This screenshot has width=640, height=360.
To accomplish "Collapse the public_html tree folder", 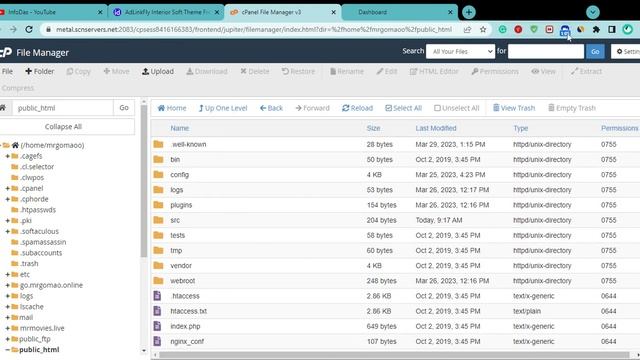I will (7, 350).
